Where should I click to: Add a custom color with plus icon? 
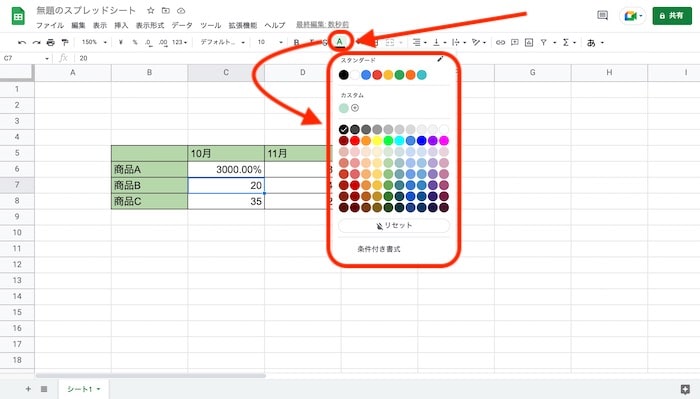pos(355,108)
